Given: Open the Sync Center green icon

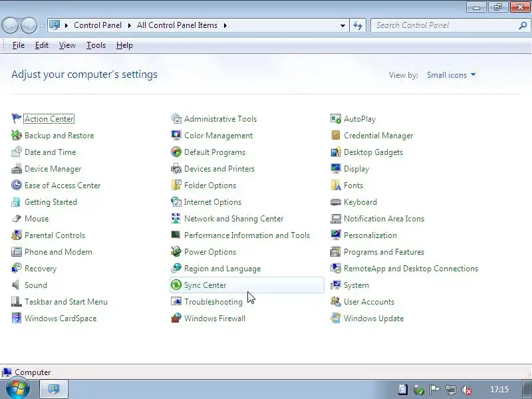Looking at the screenshot, I should pyautogui.click(x=176, y=285).
